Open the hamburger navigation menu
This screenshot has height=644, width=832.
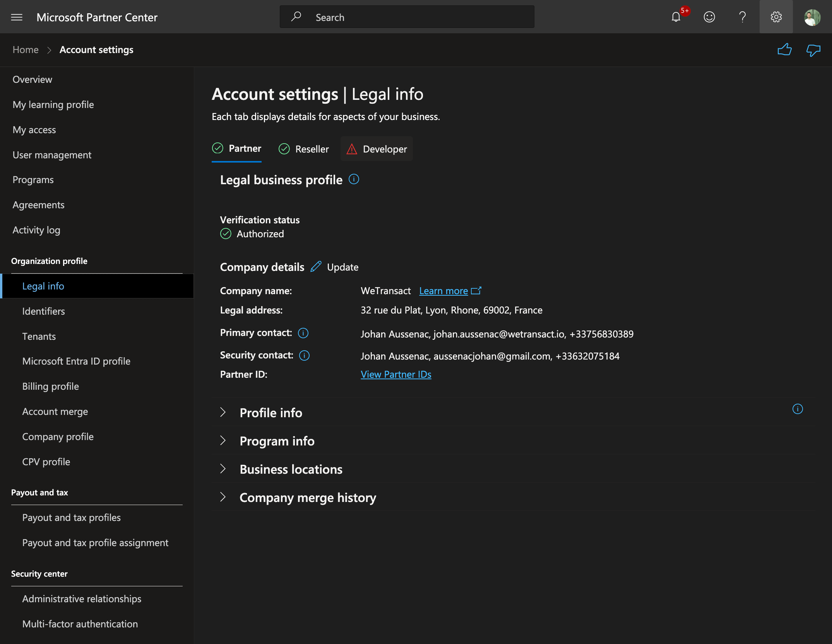[x=17, y=17]
